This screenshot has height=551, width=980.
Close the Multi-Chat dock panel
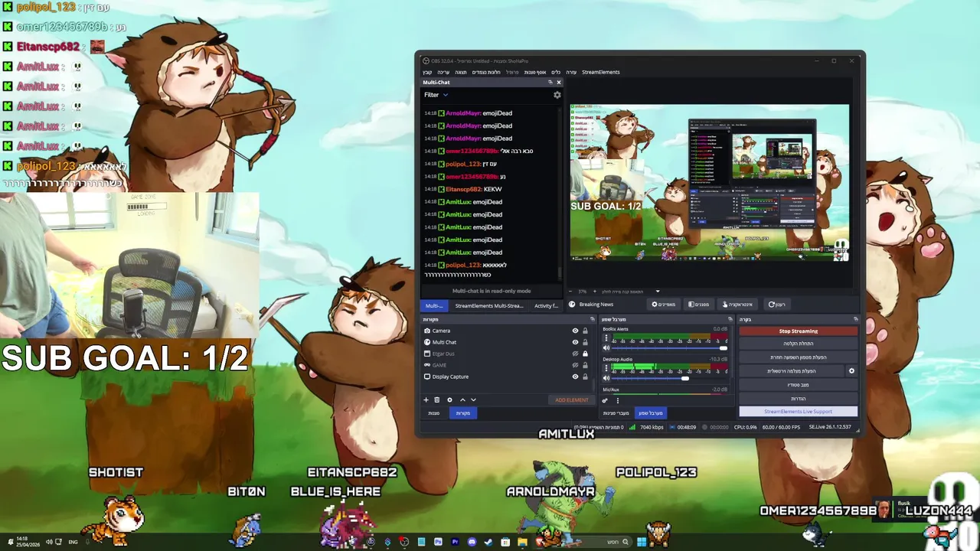pyautogui.click(x=558, y=82)
